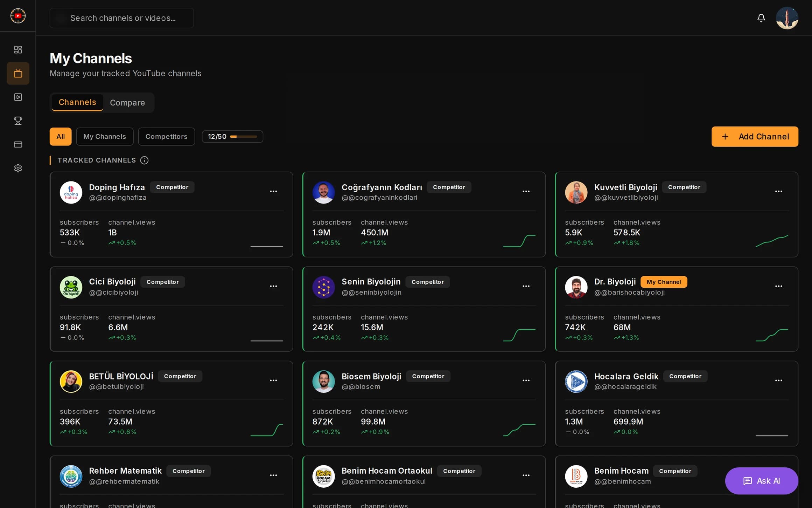Open the Doping Hafıza channel name

[117, 187]
